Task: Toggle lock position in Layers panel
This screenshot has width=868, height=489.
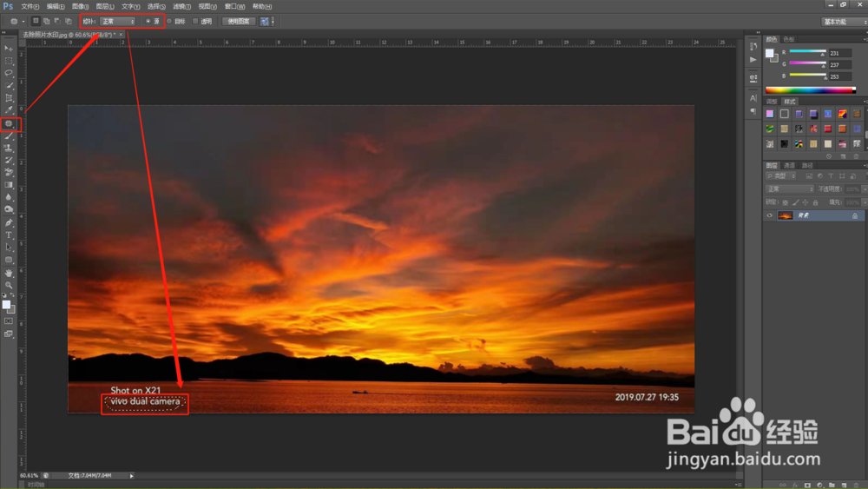Action: click(x=806, y=202)
